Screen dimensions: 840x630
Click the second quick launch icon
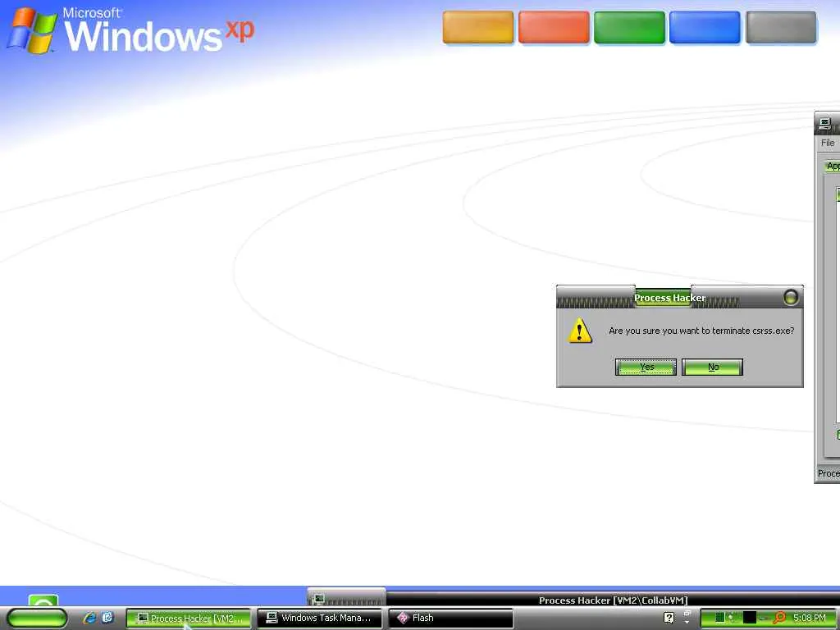click(x=107, y=618)
